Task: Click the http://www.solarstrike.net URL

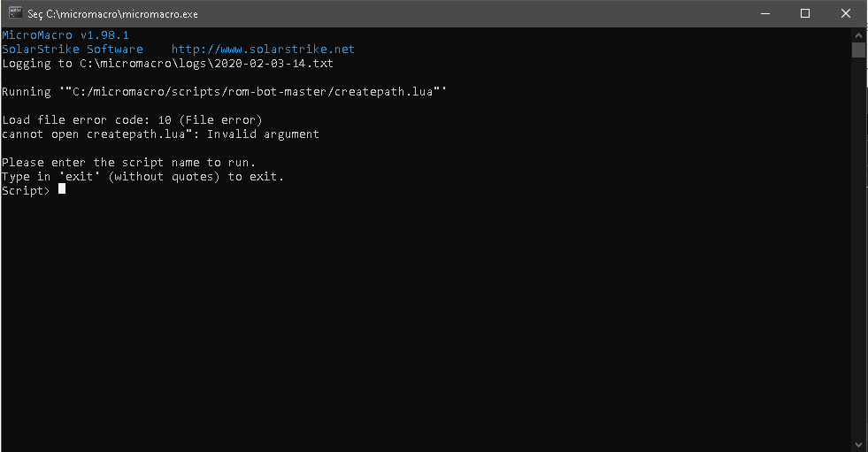Action: point(263,50)
